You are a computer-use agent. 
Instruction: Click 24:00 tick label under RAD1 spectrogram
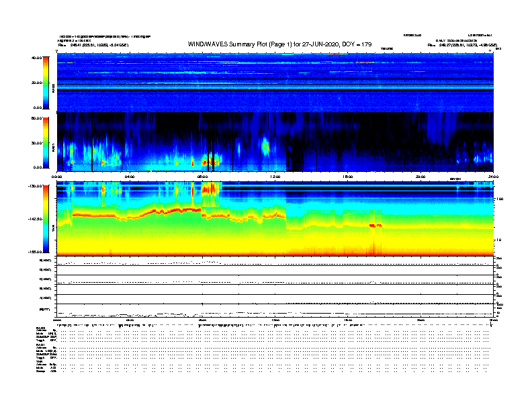(x=493, y=177)
